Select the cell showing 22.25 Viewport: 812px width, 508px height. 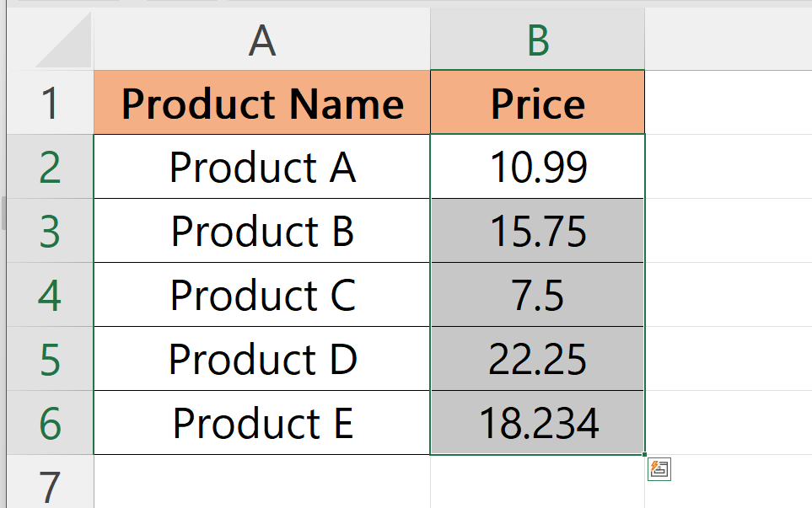[x=537, y=358]
